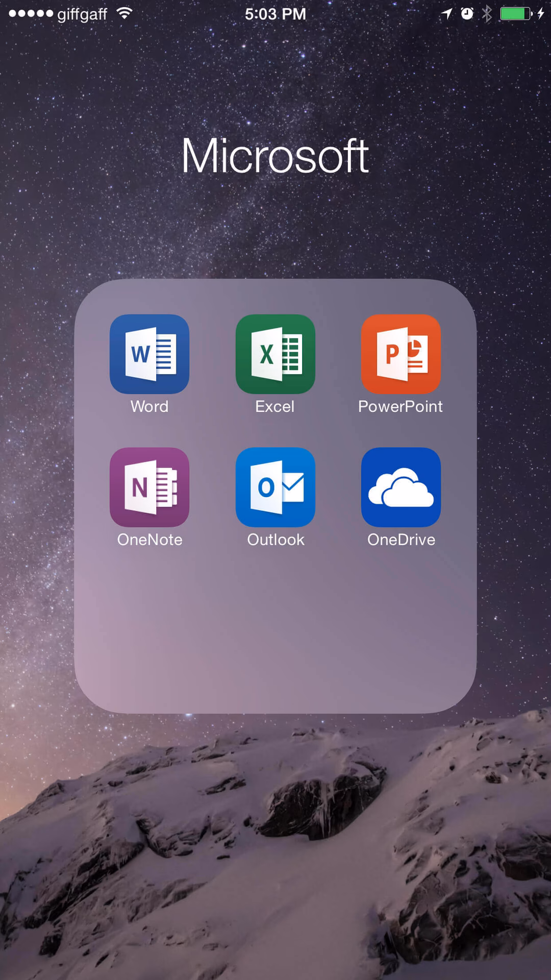Tap the Outlook label text

click(x=275, y=540)
